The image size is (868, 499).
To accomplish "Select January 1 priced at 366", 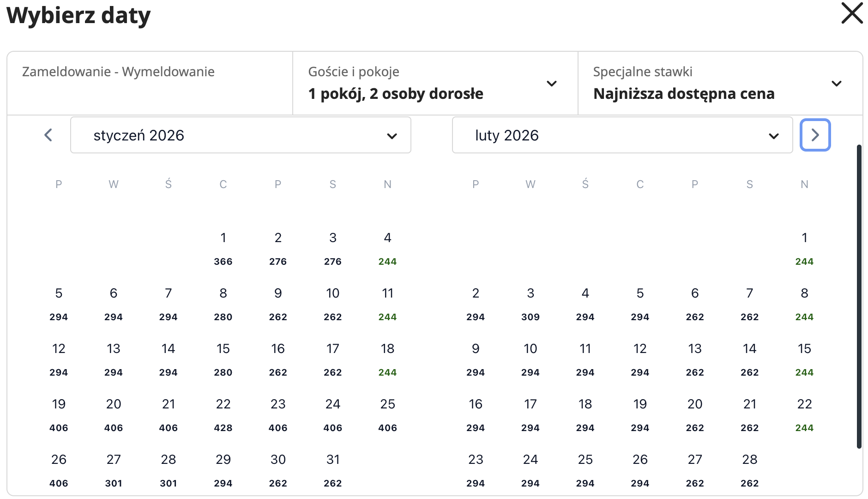I will click(x=223, y=248).
